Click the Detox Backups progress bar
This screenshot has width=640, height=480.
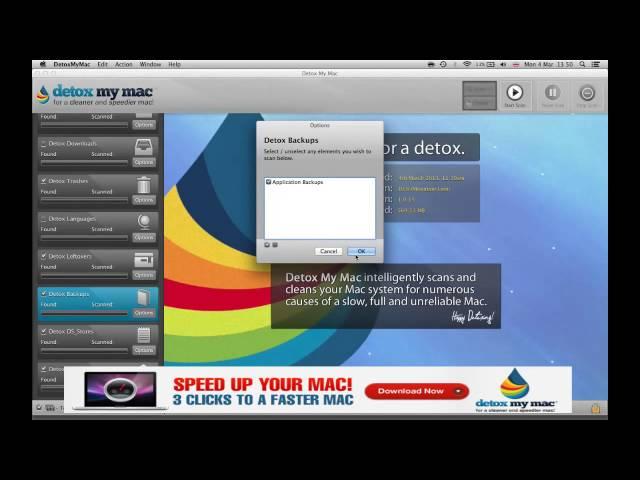84,313
